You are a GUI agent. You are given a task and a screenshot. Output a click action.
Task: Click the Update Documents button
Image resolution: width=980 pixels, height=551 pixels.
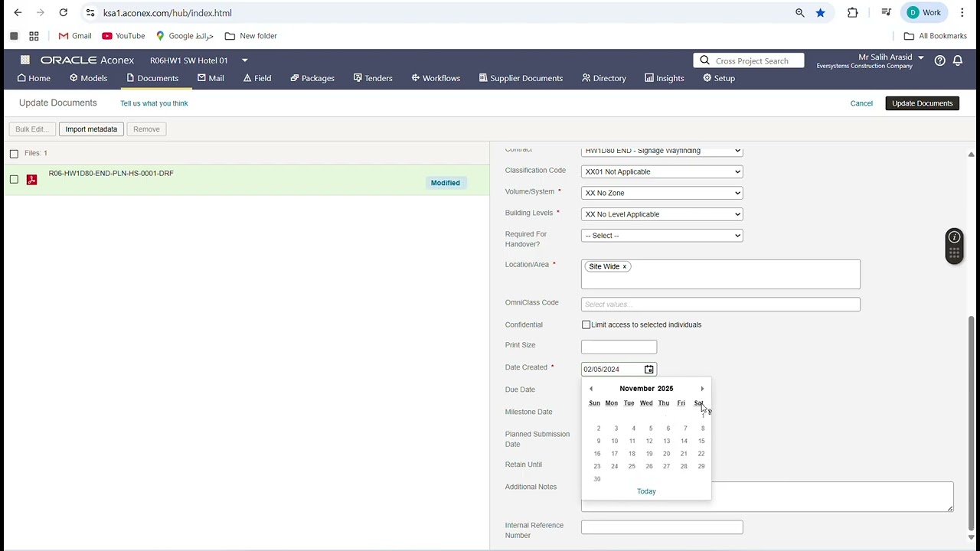point(923,103)
